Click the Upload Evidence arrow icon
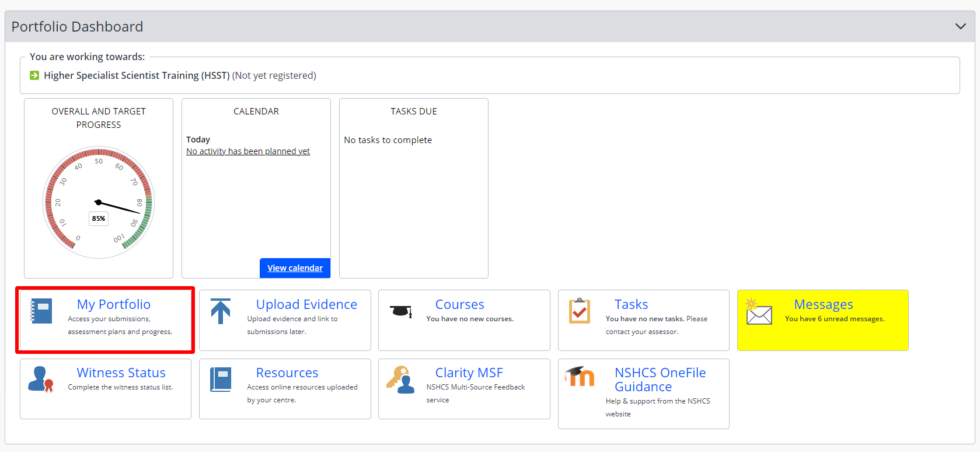This screenshot has height=452, width=980. [221, 311]
